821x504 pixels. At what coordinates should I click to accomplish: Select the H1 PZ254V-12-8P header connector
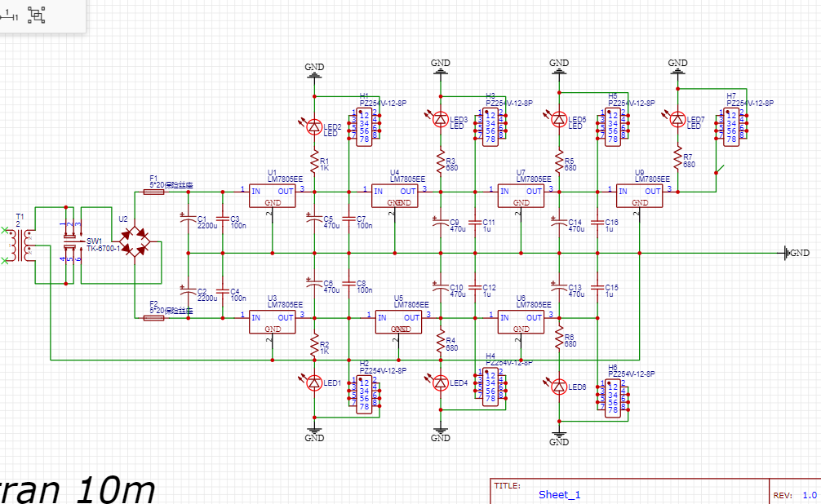(x=365, y=126)
